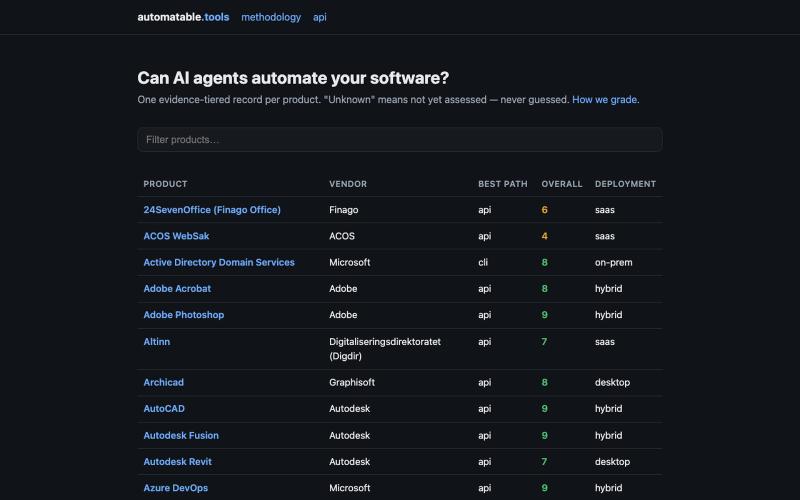
Task: Click the VENDOR column header
Action: pyautogui.click(x=348, y=184)
